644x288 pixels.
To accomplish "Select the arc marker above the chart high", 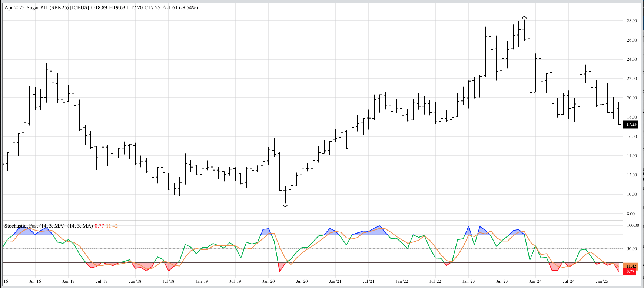I will [x=524, y=17].
